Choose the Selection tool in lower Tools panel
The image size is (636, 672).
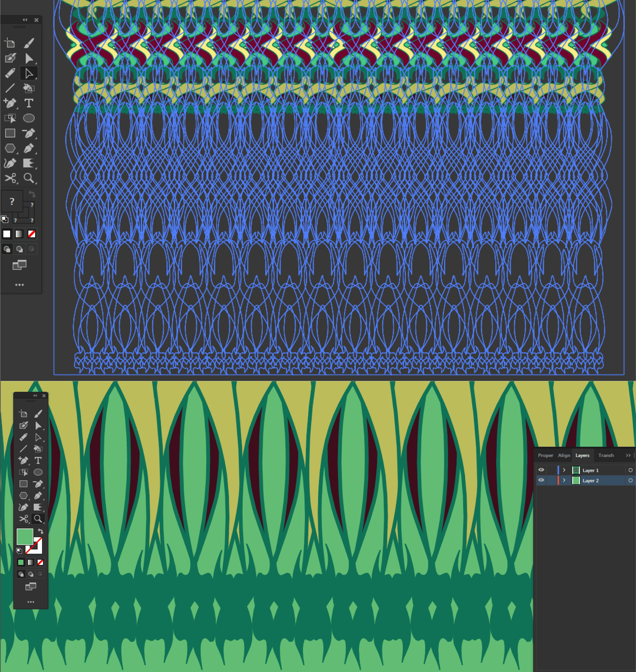[x=38, y=425]
